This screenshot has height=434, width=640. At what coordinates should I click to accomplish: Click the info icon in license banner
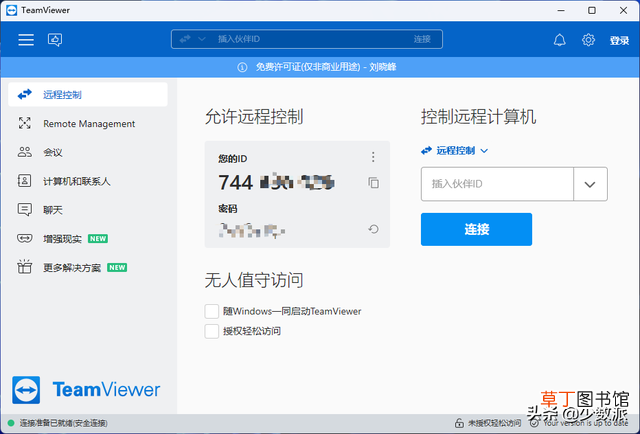(242, 67)
